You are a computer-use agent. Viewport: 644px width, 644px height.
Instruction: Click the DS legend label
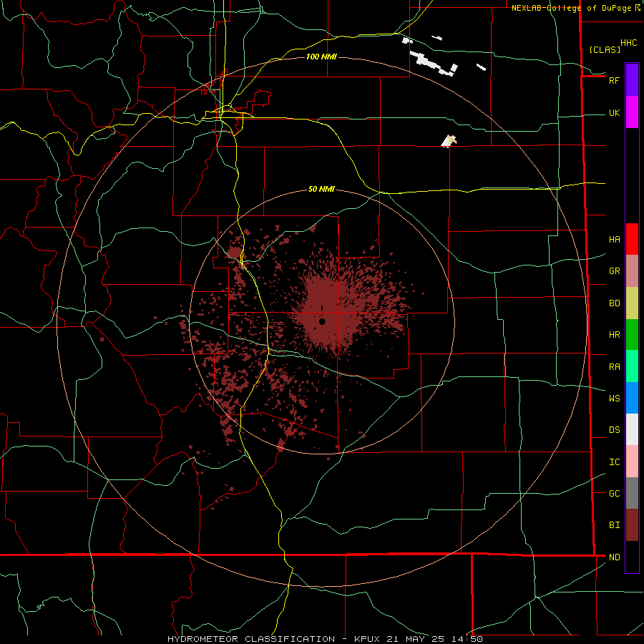click(x=614, y=430)
